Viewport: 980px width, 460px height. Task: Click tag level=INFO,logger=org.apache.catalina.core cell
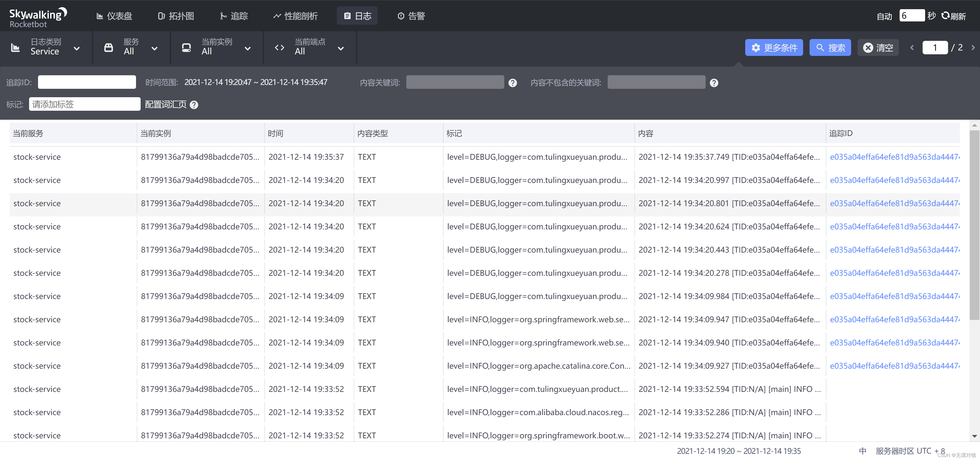pyautogui.click(x=538, y=366)
